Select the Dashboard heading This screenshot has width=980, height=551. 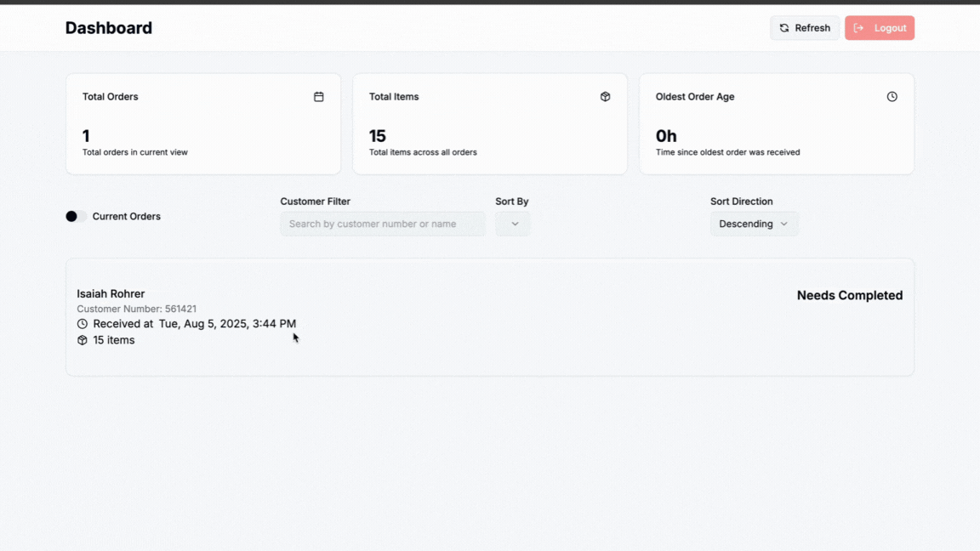point(108,27)
